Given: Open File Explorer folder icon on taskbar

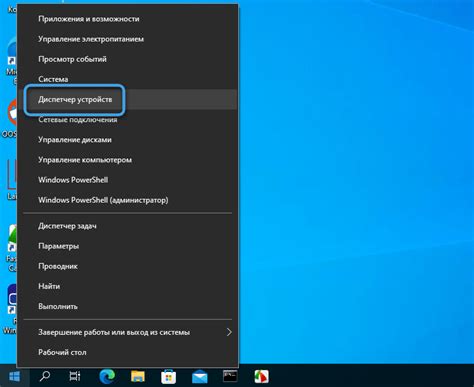Looking at the screenshot, I should [x=138, y=377].
